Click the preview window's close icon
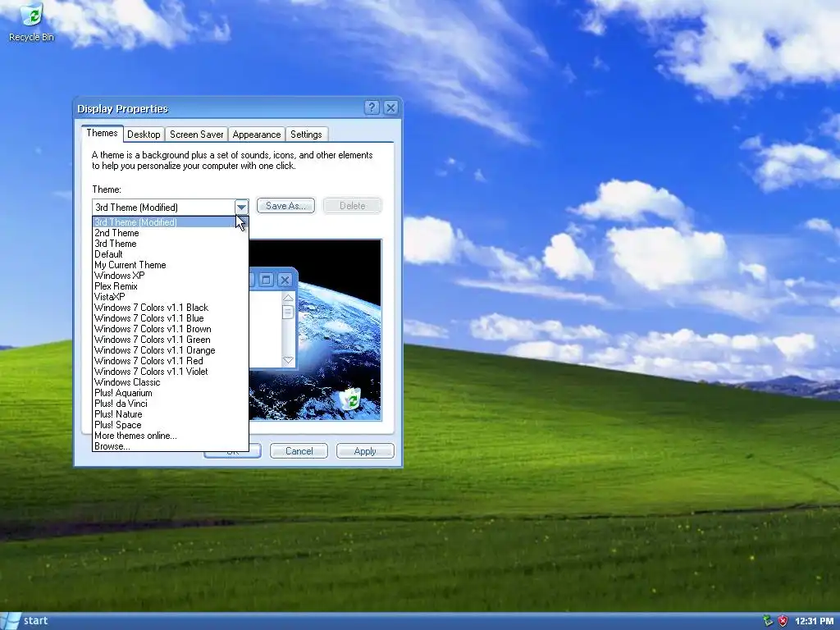 (285, 280)
